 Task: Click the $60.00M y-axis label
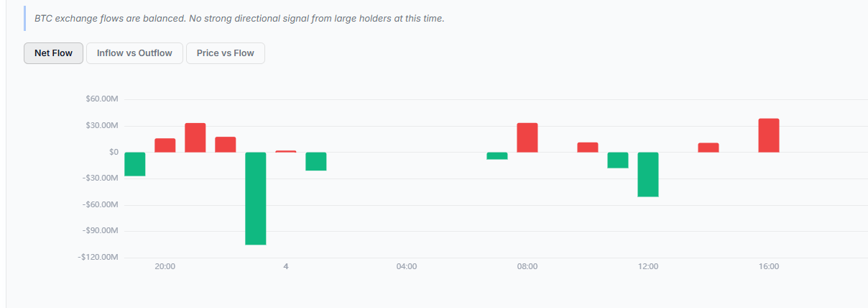[101, 99]
